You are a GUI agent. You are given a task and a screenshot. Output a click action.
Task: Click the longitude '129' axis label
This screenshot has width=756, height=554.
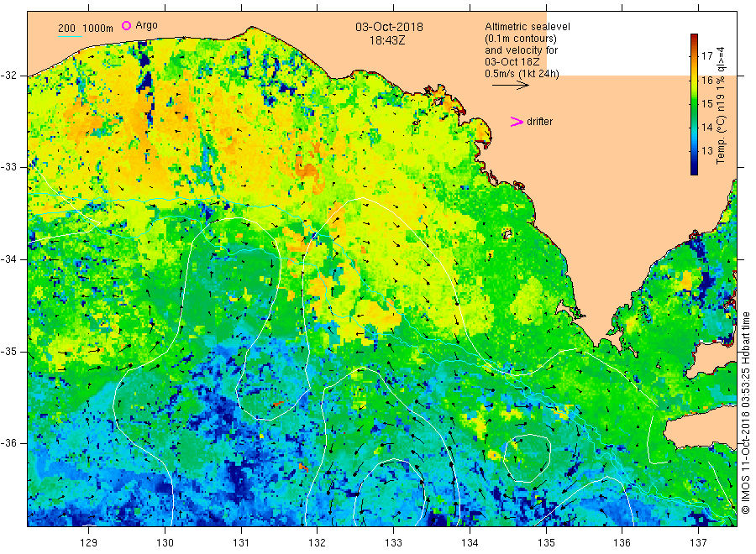(x=89, y=543)
